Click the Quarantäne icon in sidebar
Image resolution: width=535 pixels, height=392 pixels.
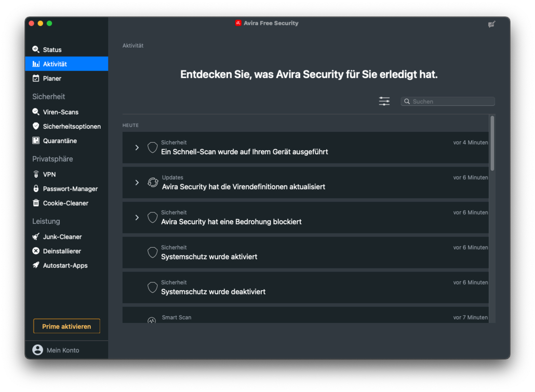coord(36,141)
